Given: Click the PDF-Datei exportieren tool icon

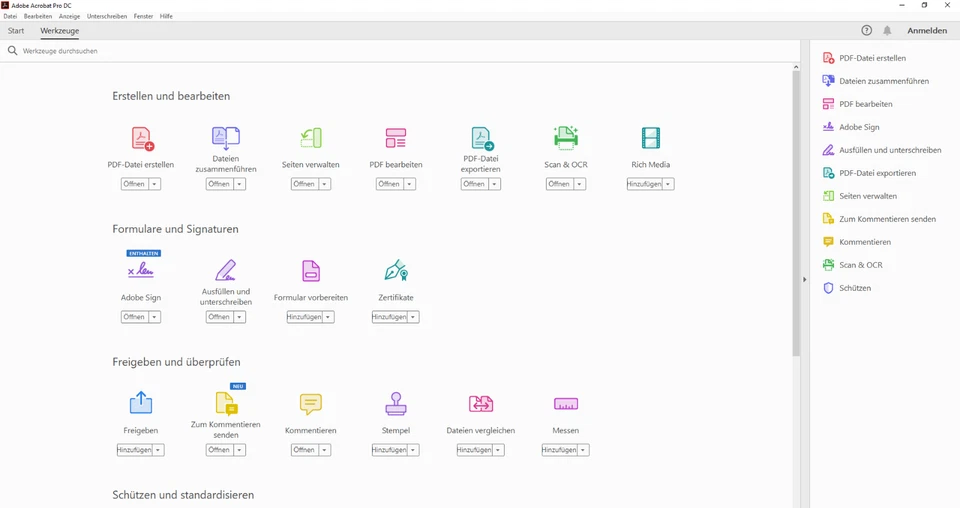Looking at the screenshot, I should 482,138.
